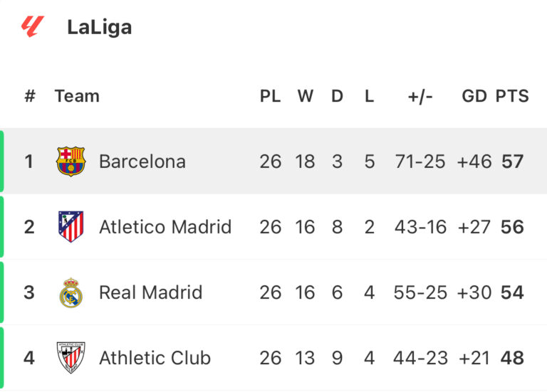Open the Barcelona team name link

(x=142, y=161)
